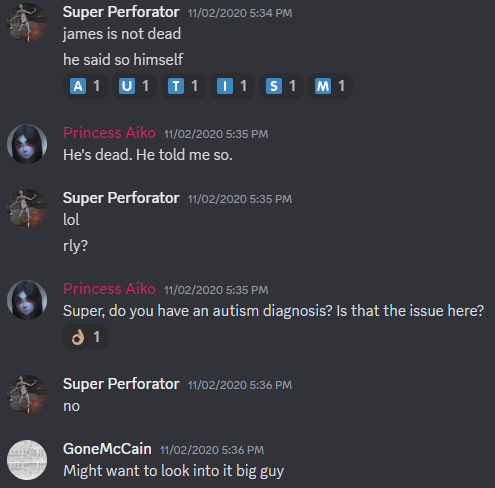Select the 'he said so himself' message
The height and width of the screenshot is (488, 495).
click(123, 60)
